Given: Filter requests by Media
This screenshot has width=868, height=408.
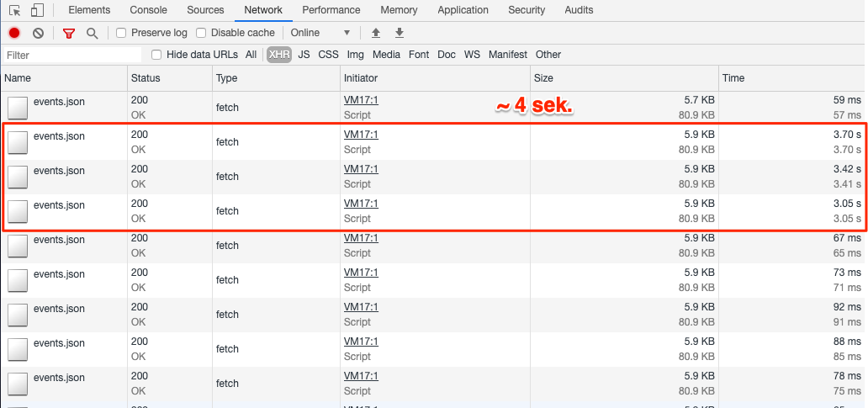Looking at the screenshot, I should [x=386, y=55].
